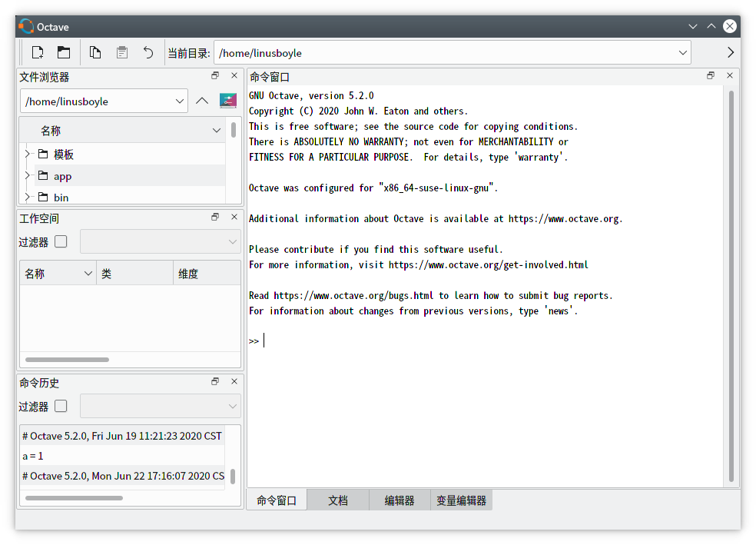Screen dimensions: 756x545
Task: Click the command history horizontal scrollbar
Action: 74,498
